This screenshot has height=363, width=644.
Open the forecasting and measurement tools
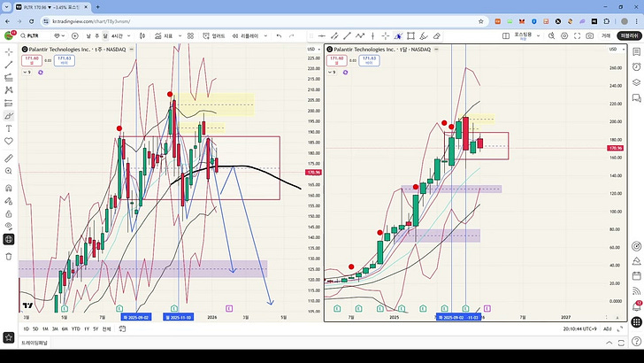(x=9, y=103)
